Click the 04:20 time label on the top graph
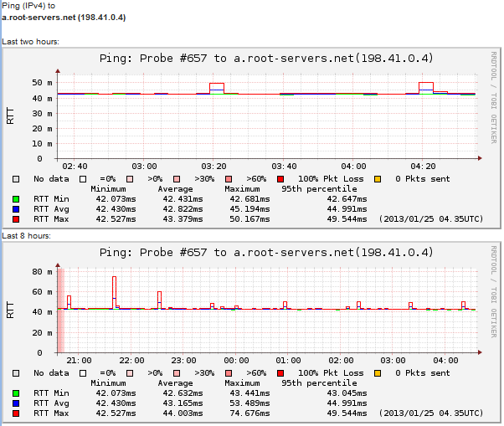 click(x=424, y=167)
